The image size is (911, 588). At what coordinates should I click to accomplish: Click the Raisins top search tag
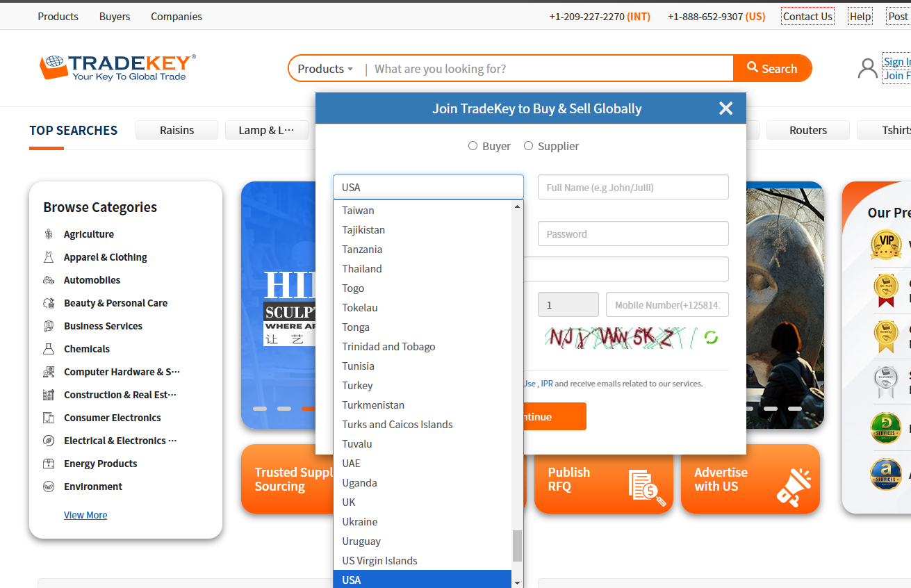177,130
